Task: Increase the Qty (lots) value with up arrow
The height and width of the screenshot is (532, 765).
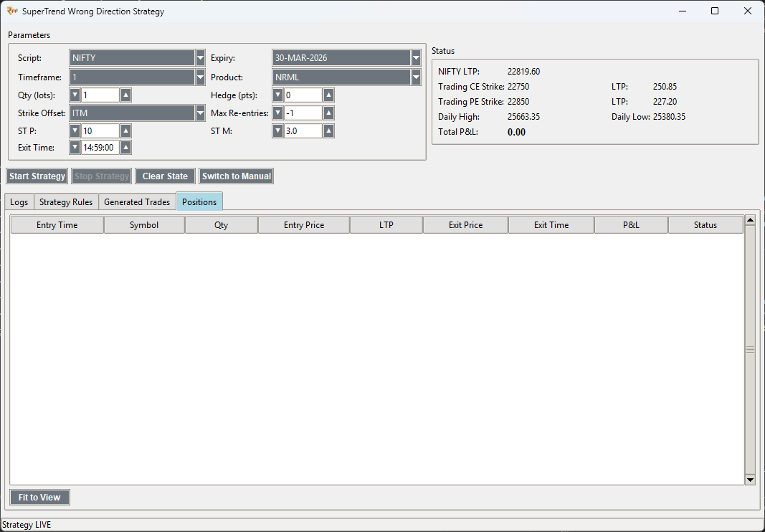Action: (x=125, y=95)
